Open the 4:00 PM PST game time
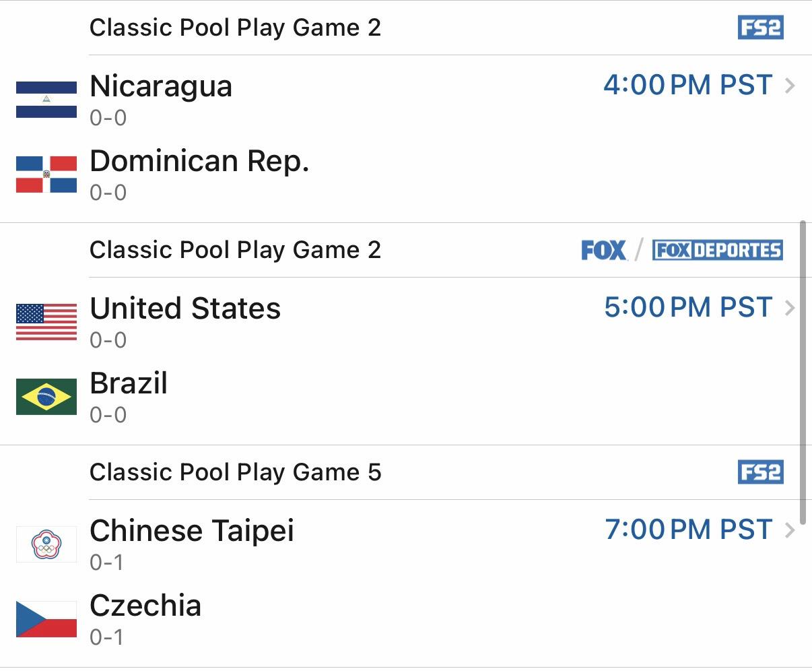 (687, 86)
